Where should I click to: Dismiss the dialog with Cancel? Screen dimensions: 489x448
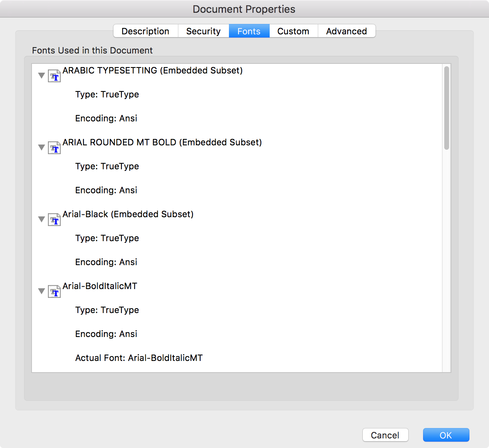point(385,435)
